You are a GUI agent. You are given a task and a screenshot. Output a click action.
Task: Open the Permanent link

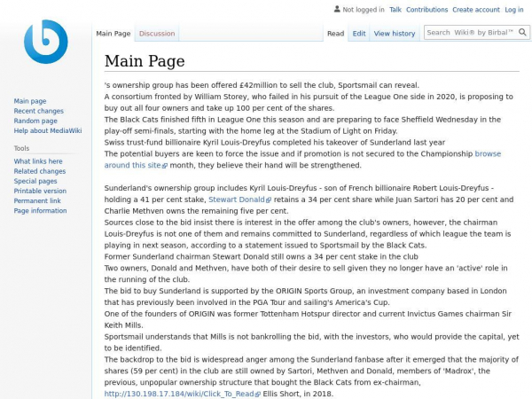pyautogui.click(x=37, y=200)
